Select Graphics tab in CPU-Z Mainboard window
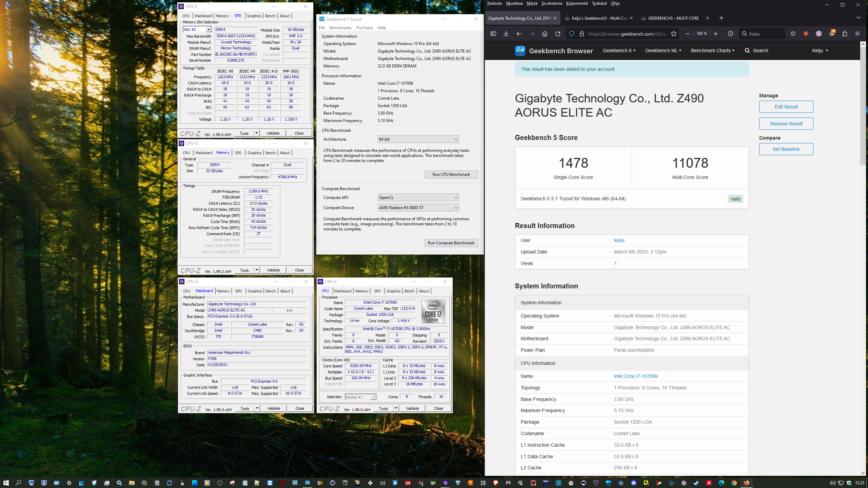 click(x=255, y=291)
